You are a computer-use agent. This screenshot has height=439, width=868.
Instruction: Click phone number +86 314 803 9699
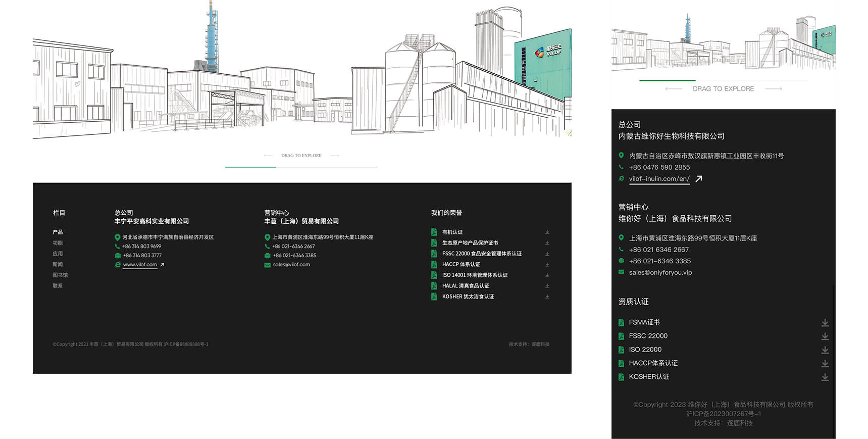pos(142,247)
